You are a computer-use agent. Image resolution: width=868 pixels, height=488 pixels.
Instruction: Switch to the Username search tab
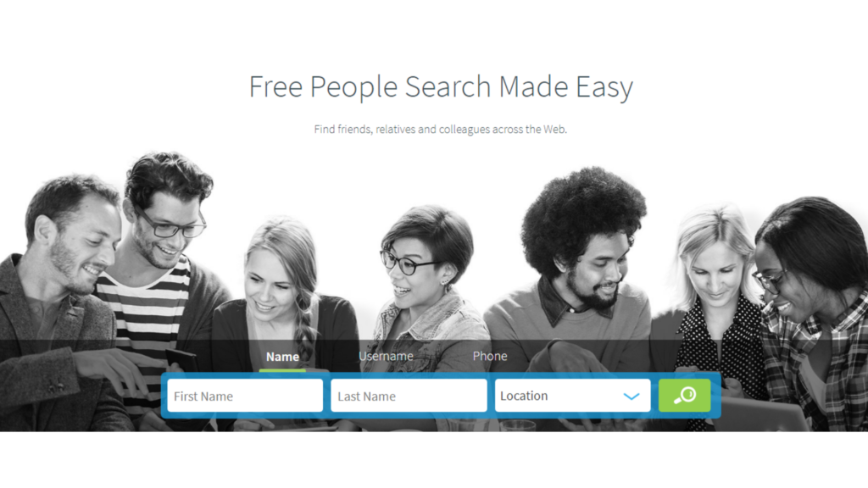pos(386,357)
